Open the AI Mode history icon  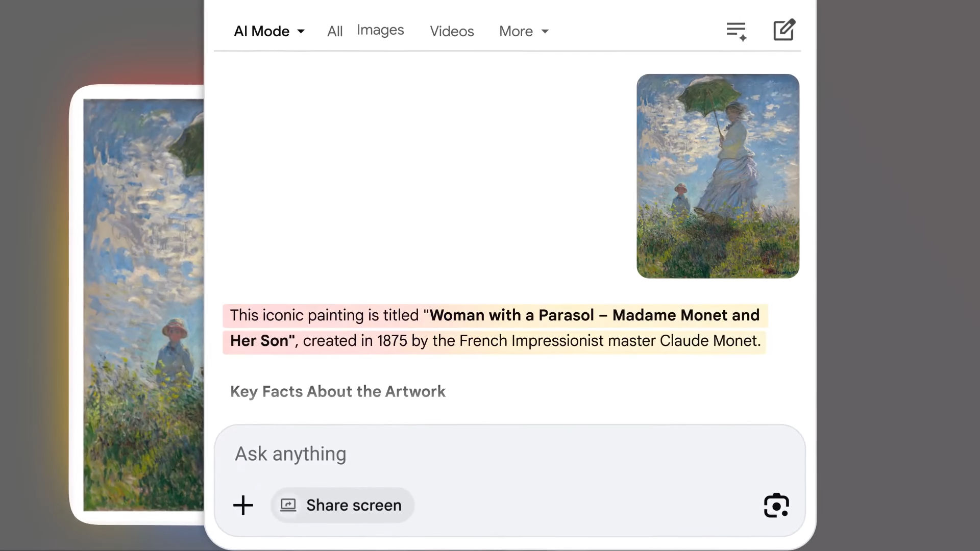[736, 31]
